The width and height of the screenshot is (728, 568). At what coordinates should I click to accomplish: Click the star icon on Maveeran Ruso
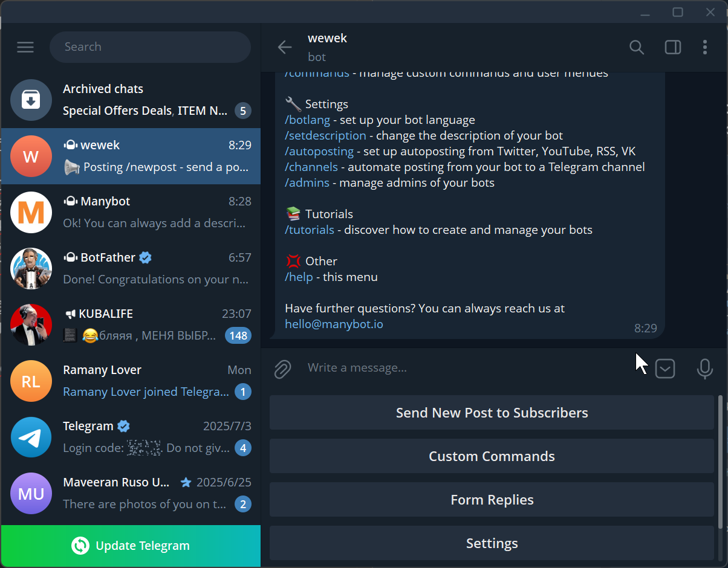186,482
